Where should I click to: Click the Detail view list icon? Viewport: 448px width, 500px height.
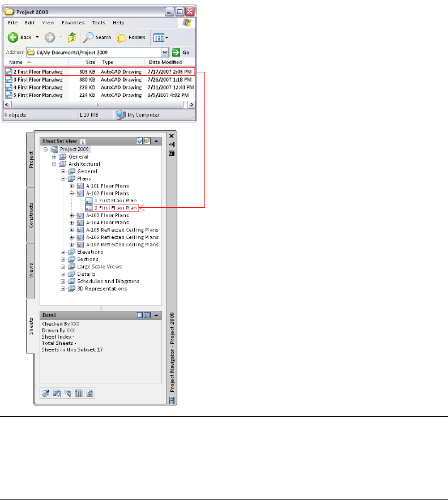point(139,315)
